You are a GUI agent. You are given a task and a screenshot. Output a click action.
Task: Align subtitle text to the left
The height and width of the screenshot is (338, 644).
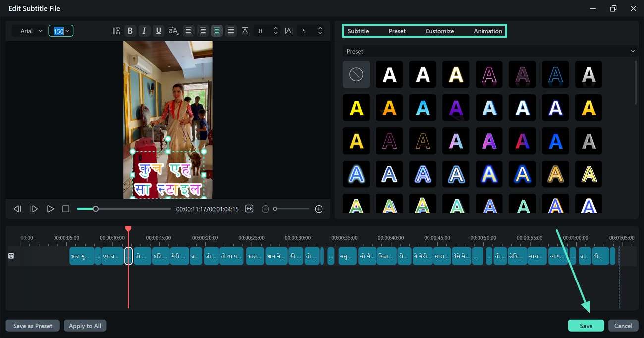[189, 31]
